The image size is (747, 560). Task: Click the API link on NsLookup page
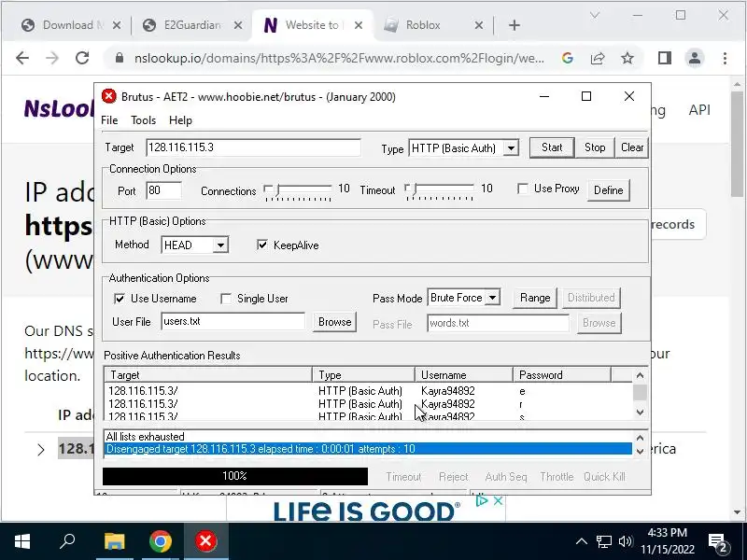point(698,110)
